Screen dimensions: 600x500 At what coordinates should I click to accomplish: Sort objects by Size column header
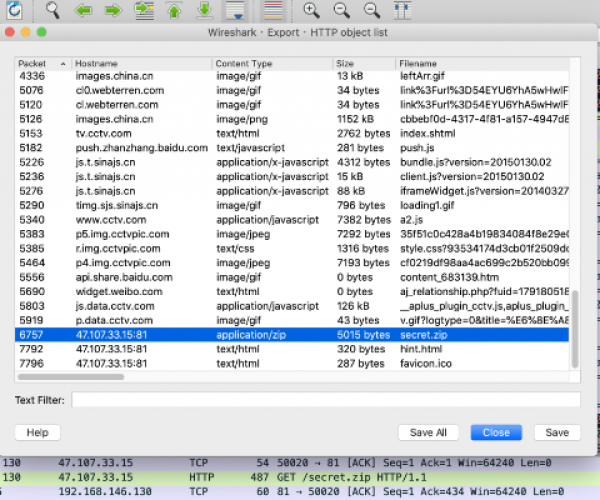[x=362, y=63]
